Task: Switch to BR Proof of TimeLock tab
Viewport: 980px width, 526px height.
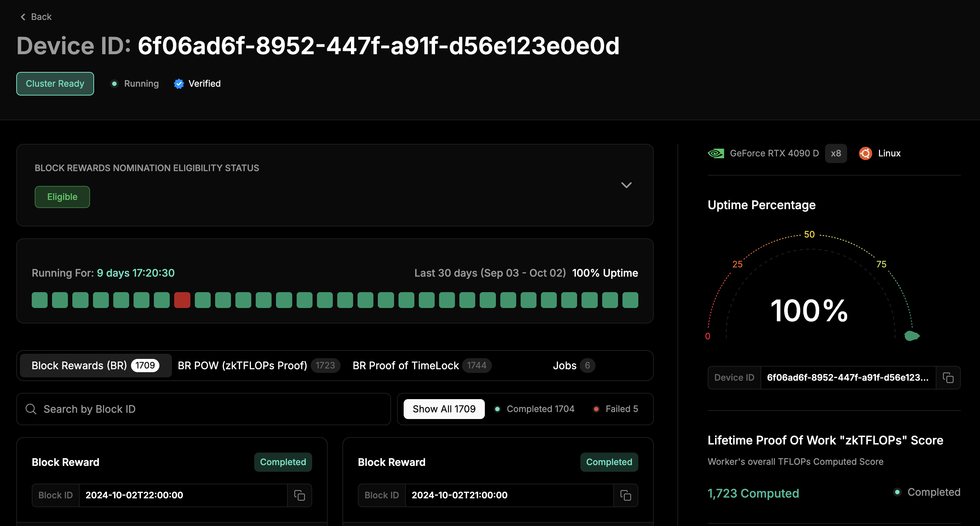Action: [421, 366]
